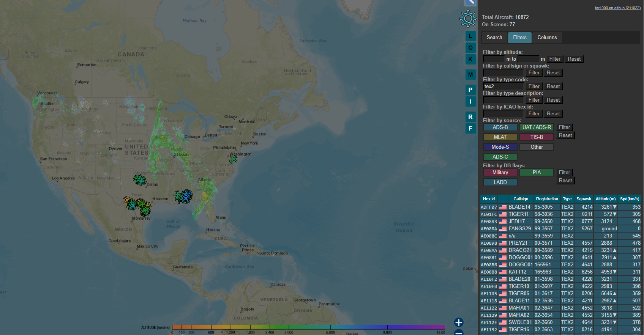
Task: Sort table by Hex id column
Action: [x=489, y=199]
